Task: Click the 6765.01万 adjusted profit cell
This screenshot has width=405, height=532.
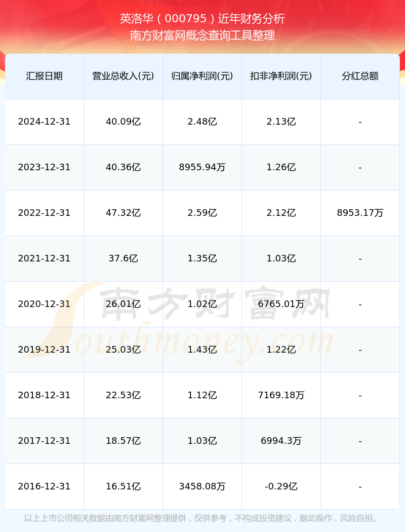Action: click(281, 304)
